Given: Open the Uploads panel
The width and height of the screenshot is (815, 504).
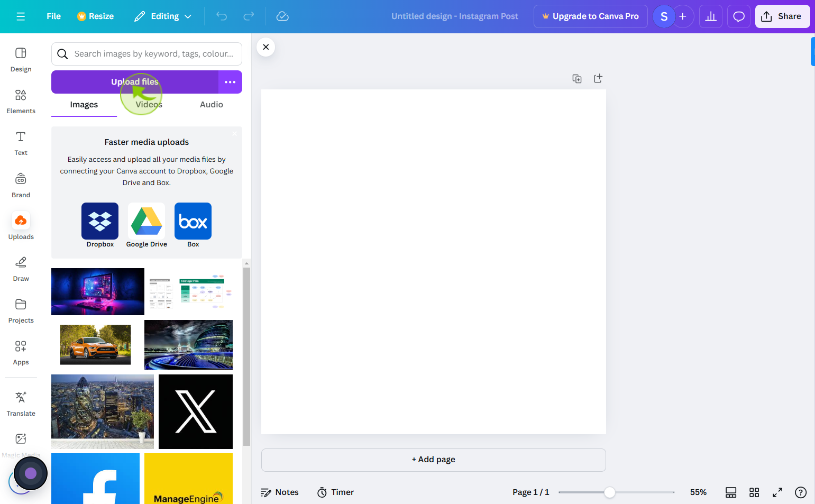Looking at the screenshot, I should [x=21, y=227].
